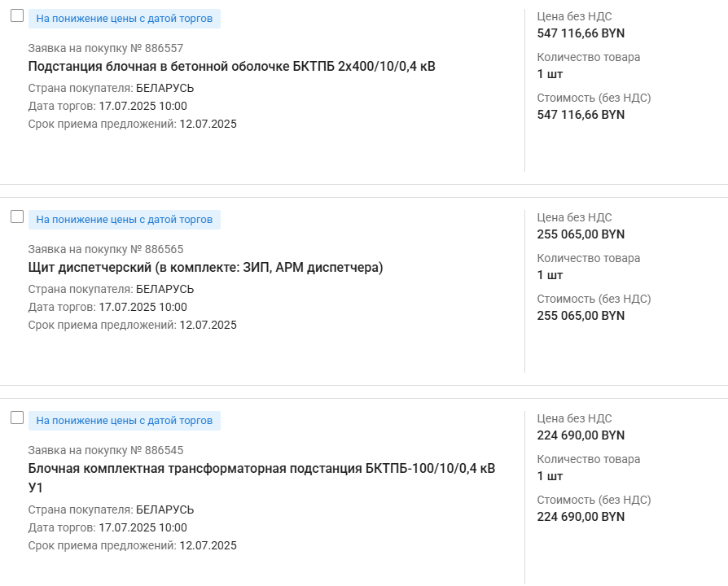Click "Заявка на покупку № 886565" label
Viewport: 728px width, 586px height.
coord(106,249)
